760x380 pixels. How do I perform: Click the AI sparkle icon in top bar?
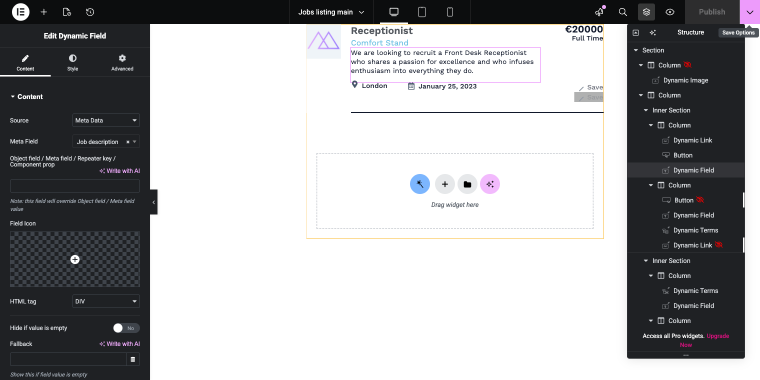[x=600, y=12]
